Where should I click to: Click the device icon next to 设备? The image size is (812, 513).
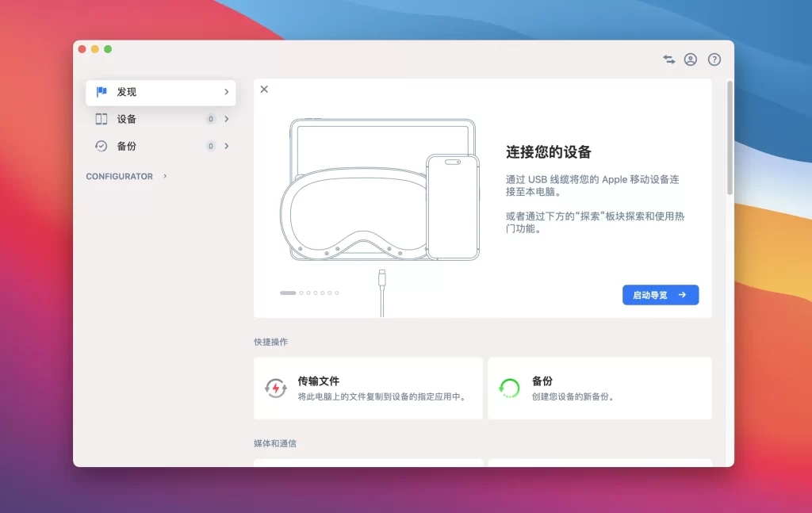[x=101, y=119]
